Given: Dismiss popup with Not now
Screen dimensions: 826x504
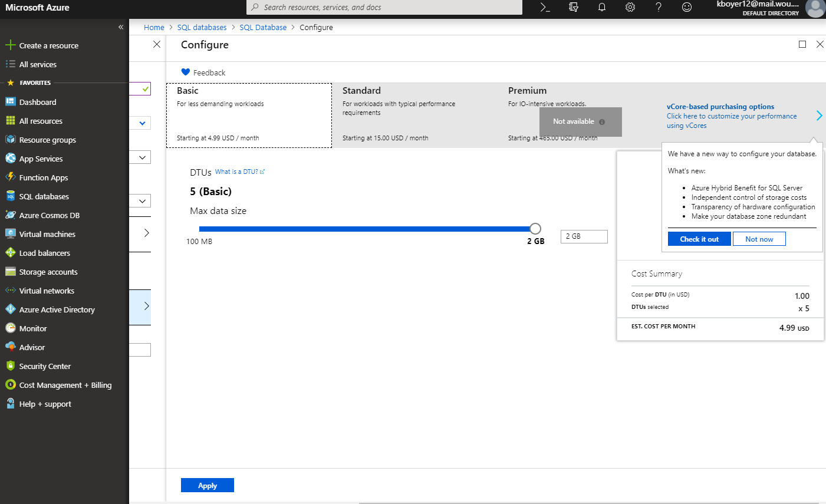Looking at the screenshot, I should point(759,239).
